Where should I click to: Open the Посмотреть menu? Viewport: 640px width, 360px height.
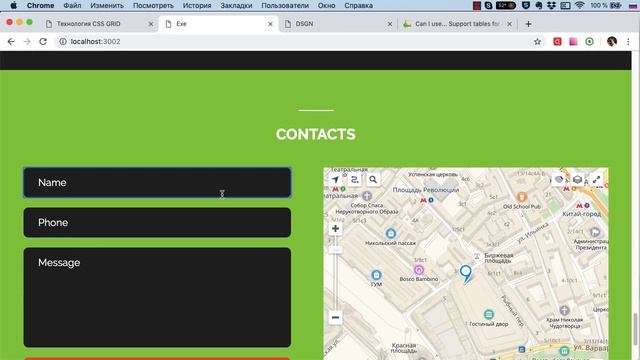(x=153, y=6)
